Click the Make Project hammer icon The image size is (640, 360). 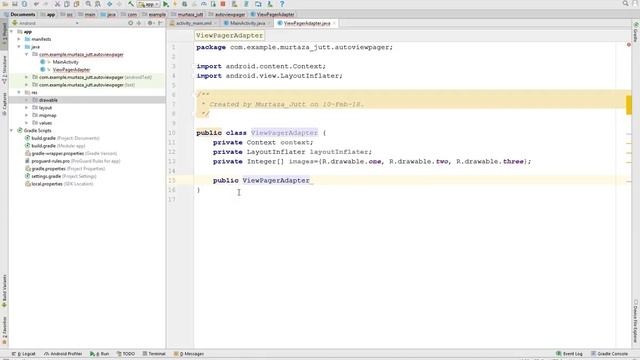(x=131, y=4)
